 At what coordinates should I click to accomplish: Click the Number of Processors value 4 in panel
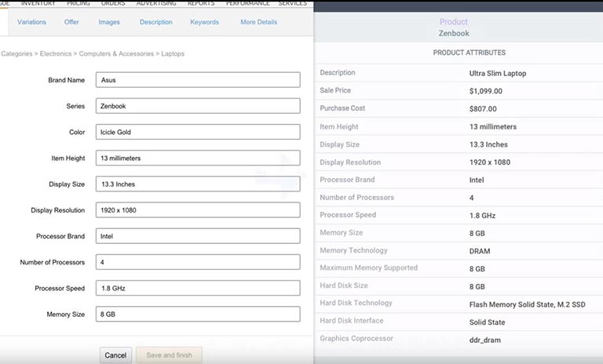coord(471,198)
